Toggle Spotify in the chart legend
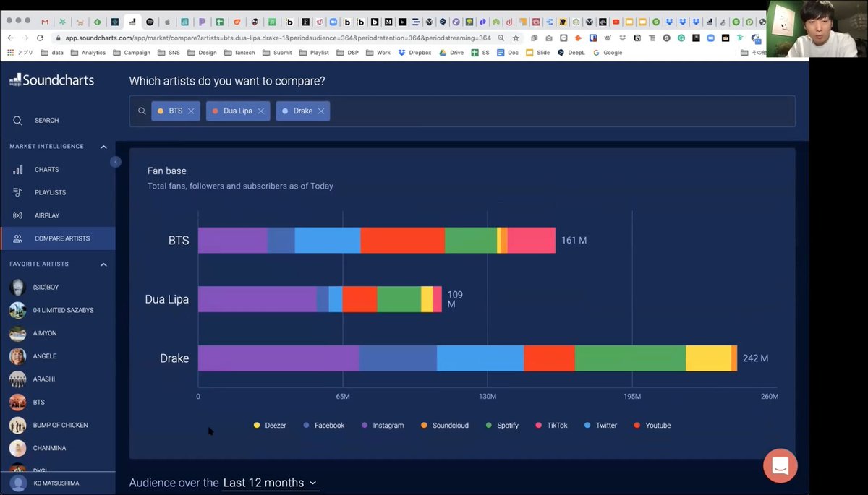The height and width of the screenshot is (495, 868). pos(502,426)
